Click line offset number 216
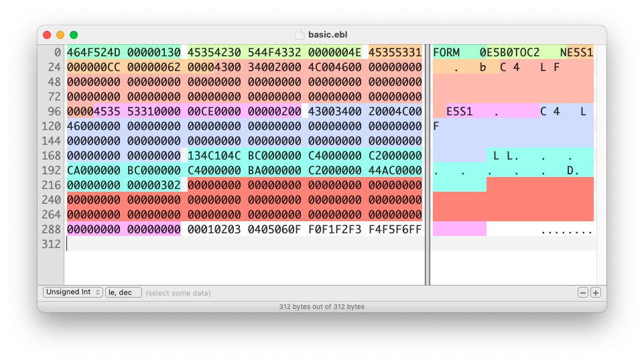The image size is (644, 362). pyautogui.click(x=51, y=185)
